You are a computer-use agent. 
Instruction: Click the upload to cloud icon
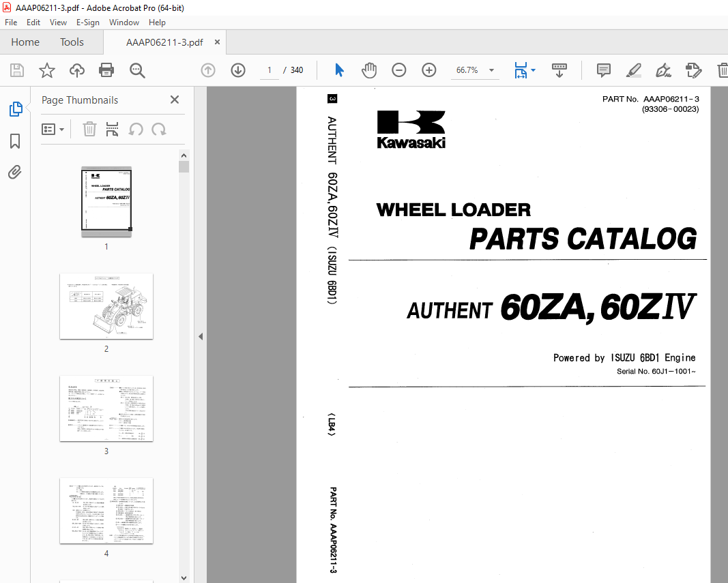pos(77,70)
